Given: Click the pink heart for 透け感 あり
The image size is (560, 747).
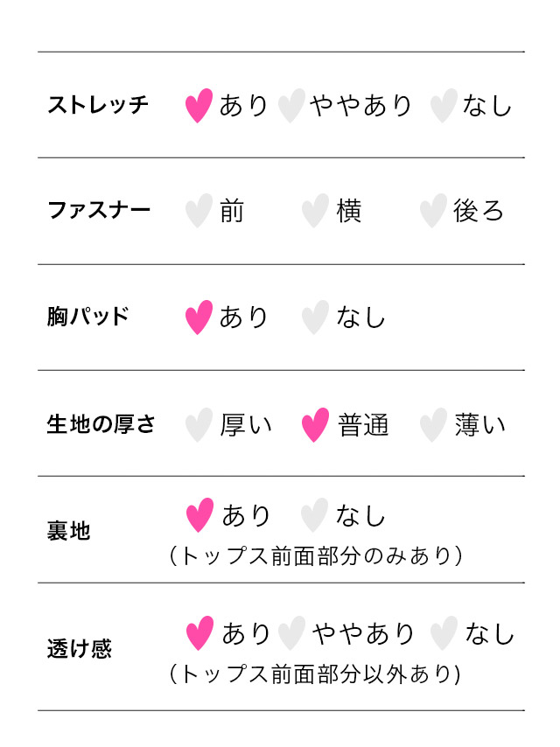Looking at the screenshot, I should [x=199, y=633].
